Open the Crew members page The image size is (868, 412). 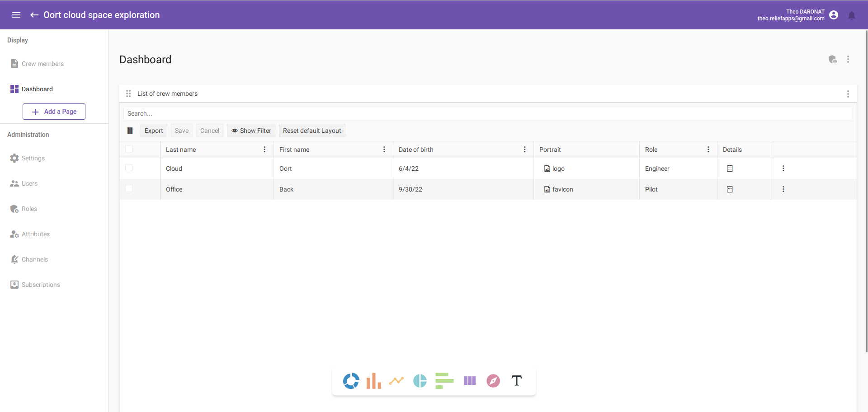[54, 64]
